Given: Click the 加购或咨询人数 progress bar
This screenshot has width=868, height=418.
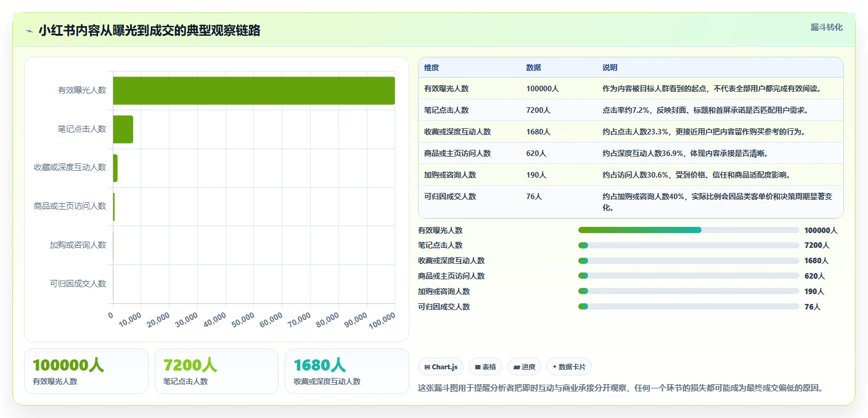Looking at the screenshot, I should (x=689, y=291).
